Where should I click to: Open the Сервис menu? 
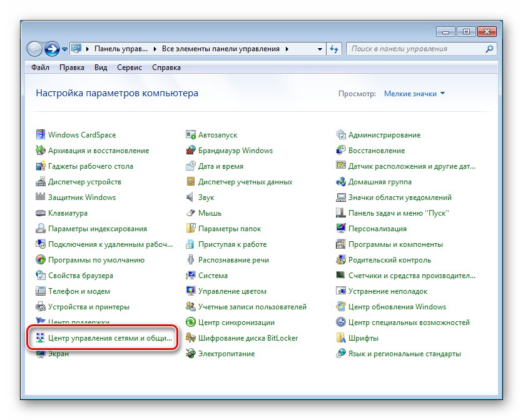pos(129,67)
